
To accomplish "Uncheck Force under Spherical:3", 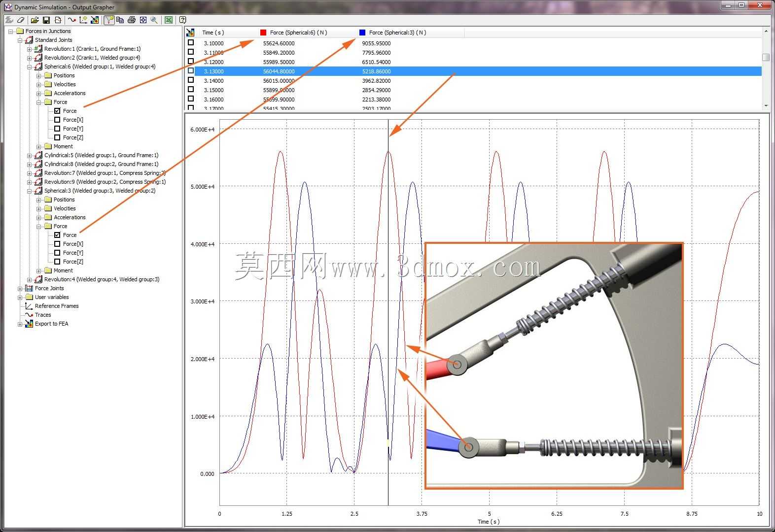I will pos(57,235).
